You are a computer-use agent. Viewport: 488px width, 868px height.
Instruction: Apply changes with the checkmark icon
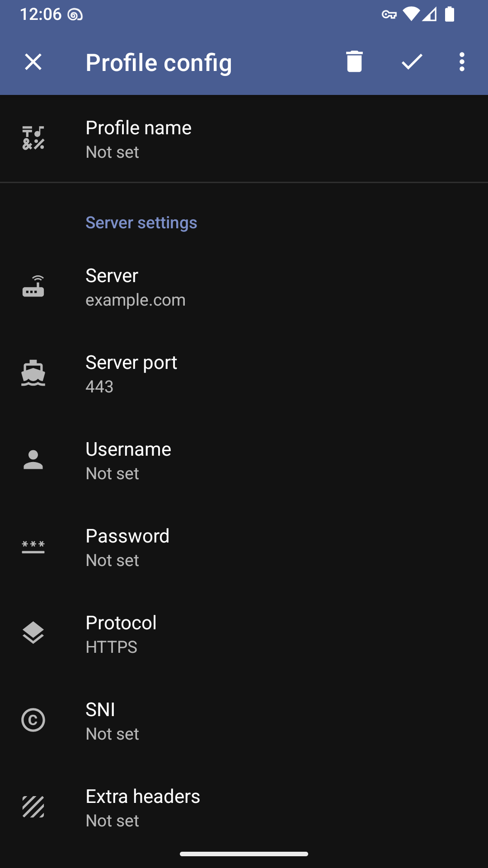[x=412, y=61]
